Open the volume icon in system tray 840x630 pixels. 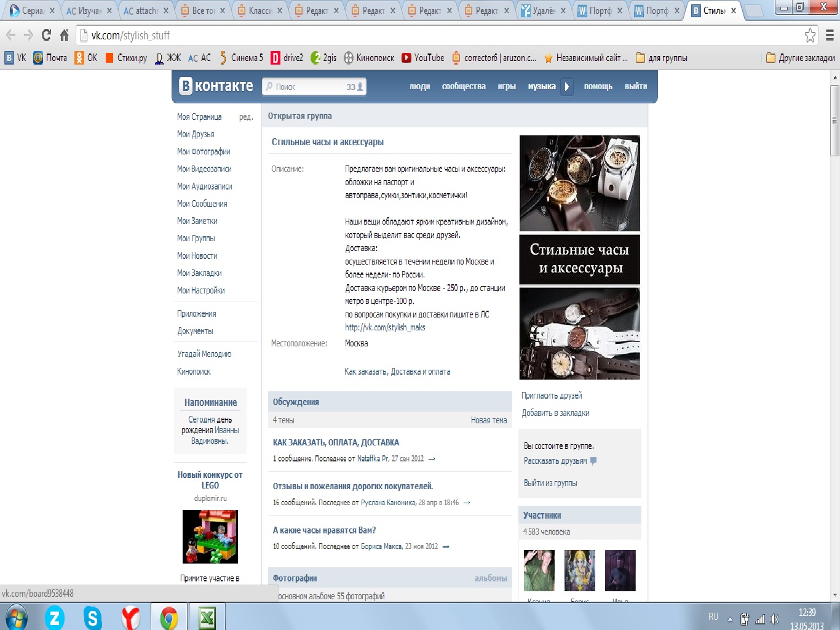tap(774, 619)
